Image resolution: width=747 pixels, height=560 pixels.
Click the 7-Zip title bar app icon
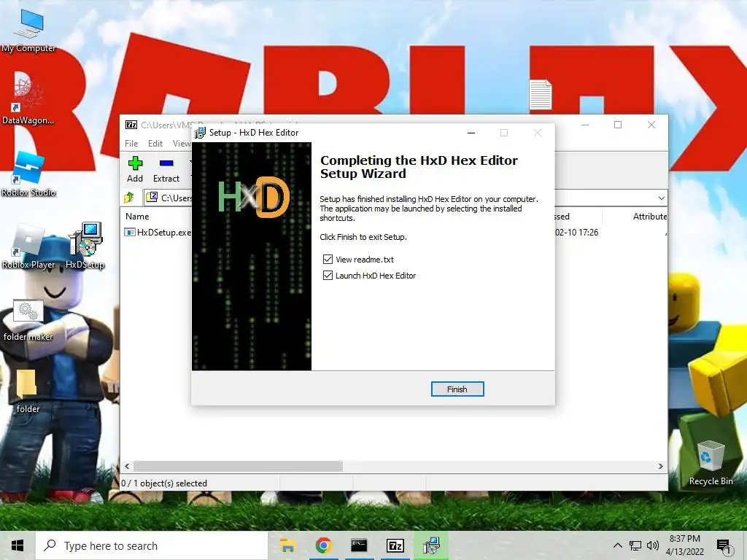coord(131,125)
